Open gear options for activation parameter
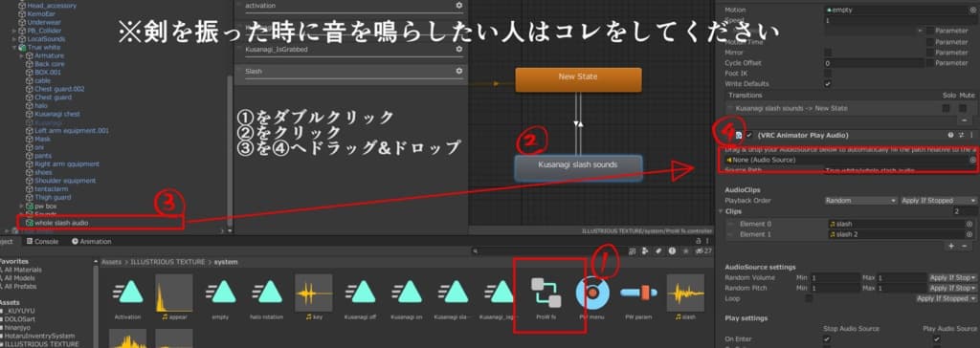Viewport: 980px width, 348px height. [458, 5]
